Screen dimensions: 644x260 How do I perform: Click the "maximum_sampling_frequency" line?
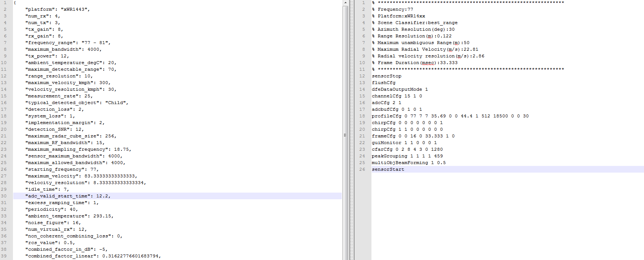(78, 149)
